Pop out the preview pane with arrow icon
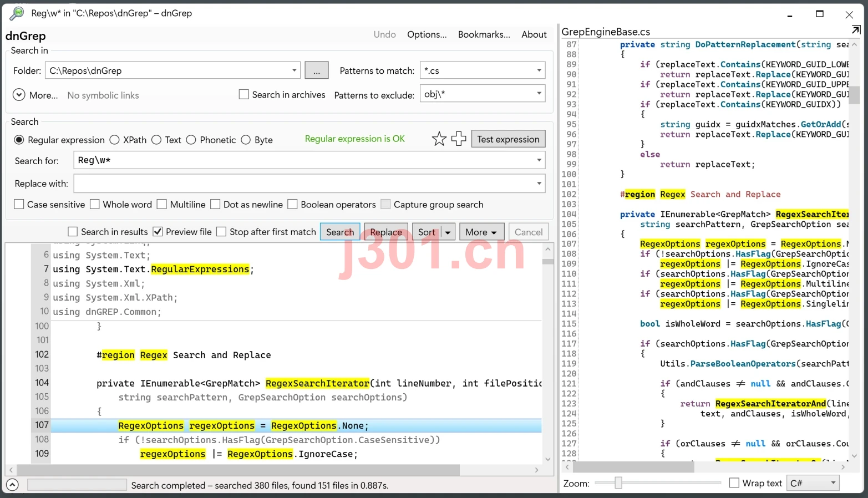Viewport: 868px width, 498px height. point(856,30)
